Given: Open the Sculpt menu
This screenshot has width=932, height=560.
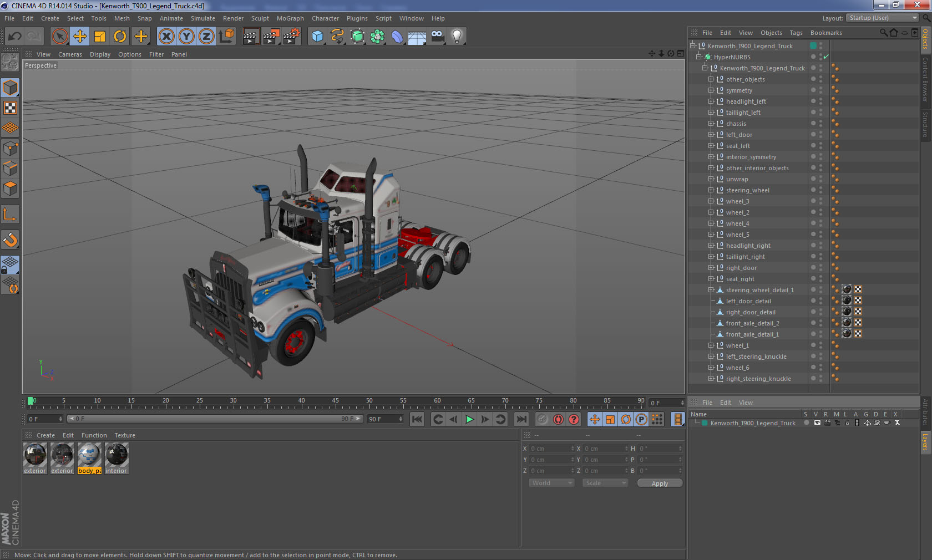Looking at the screenshot, I should point(260,18).
